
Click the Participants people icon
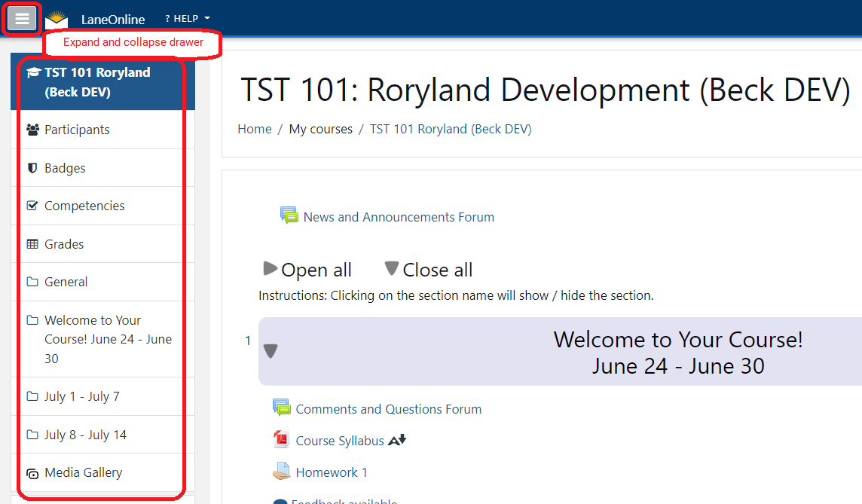click(x=32, y=130)
